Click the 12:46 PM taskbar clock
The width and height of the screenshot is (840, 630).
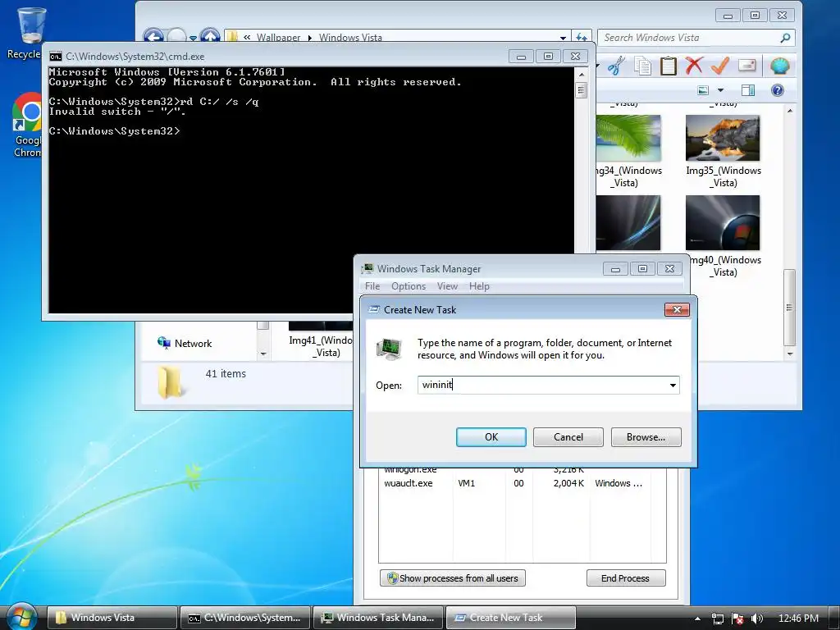[x=798, y=619]
